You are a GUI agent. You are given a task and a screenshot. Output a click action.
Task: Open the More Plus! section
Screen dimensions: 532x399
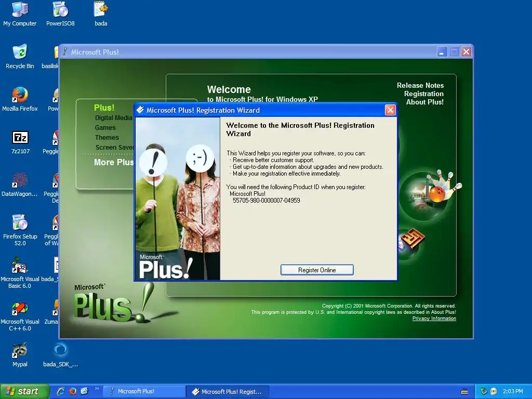tap(114, 162)
